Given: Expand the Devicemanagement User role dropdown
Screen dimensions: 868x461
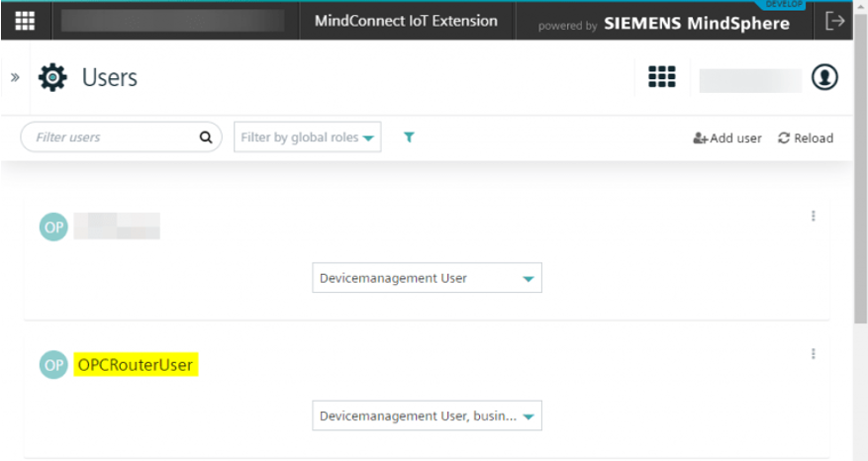Looking at the screenshot, I should (427, 278).
